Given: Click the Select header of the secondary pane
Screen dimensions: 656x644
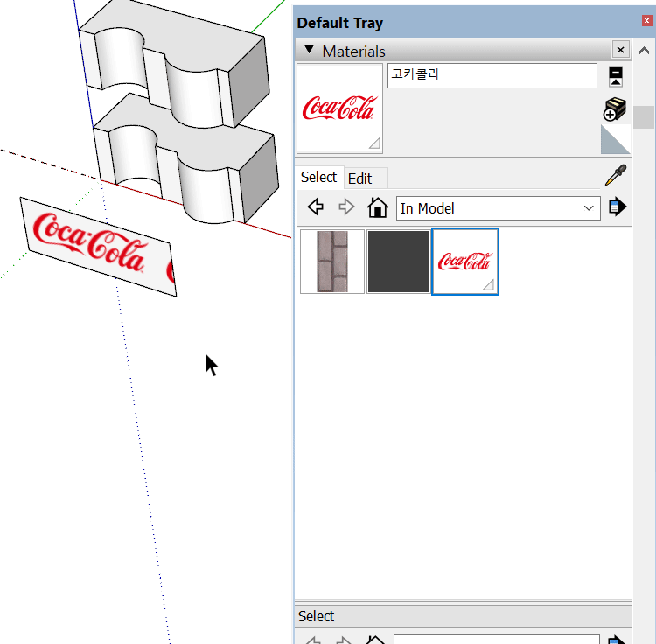Looking at the screenshot, I should 464,616.
